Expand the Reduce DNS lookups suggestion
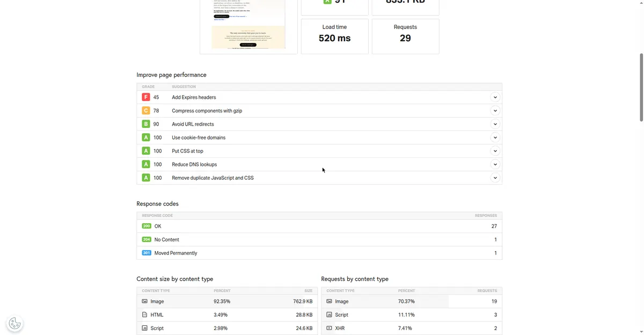Image resolution: width=644 pixels, height=335 pixels. pos(495,164)
